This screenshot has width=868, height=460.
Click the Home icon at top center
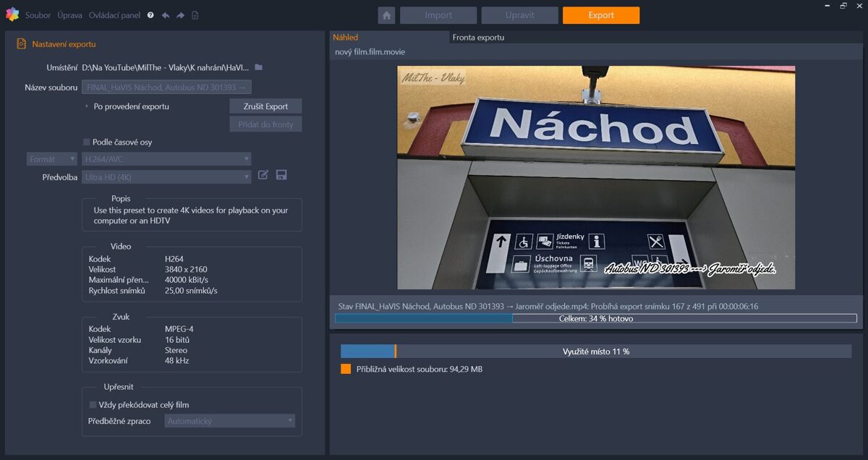click(x=387, y=14)
